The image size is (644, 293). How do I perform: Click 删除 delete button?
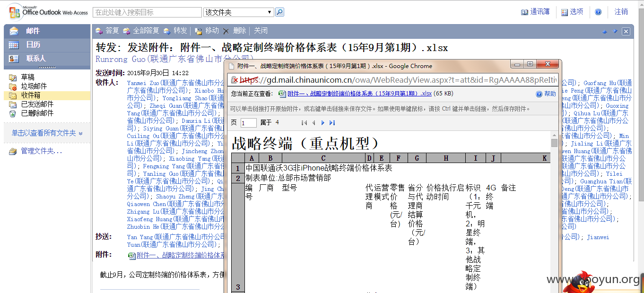235,31
